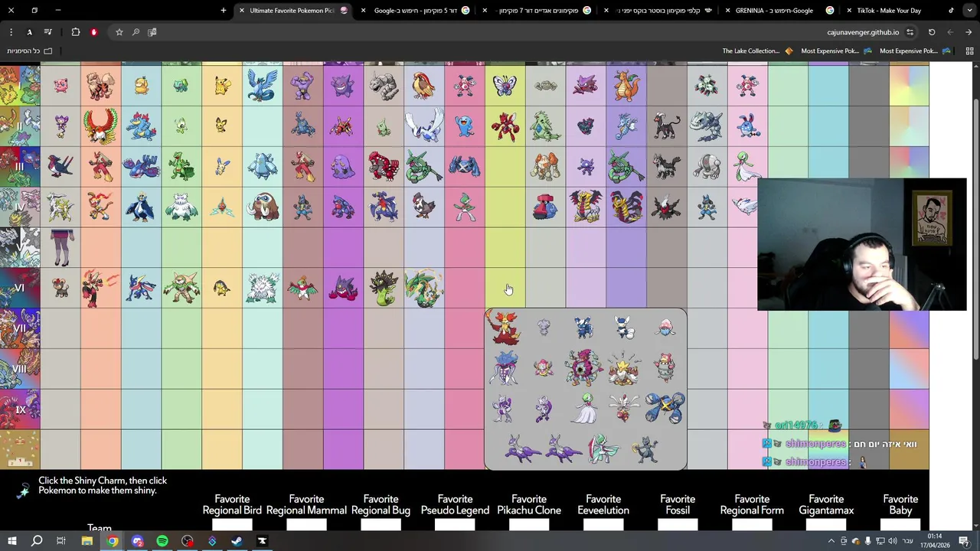This screenshot has height=551, width=980.
Task: Open The Lake Collection bookmark
Action: (x=757, y=51)
